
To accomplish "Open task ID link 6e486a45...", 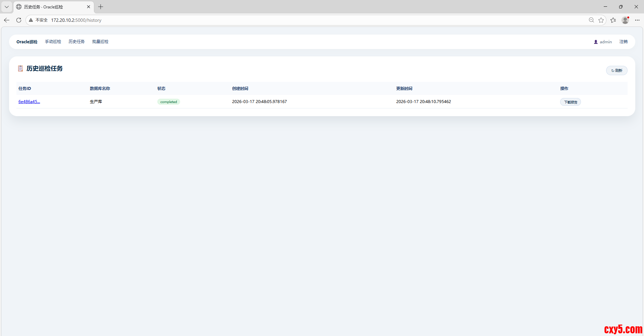I will coord(29,102).
